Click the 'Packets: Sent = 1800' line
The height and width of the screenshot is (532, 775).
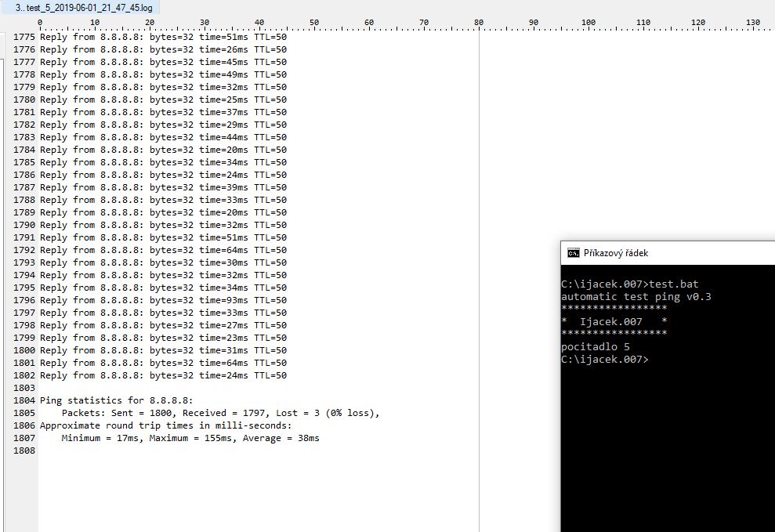coord(219,413)
